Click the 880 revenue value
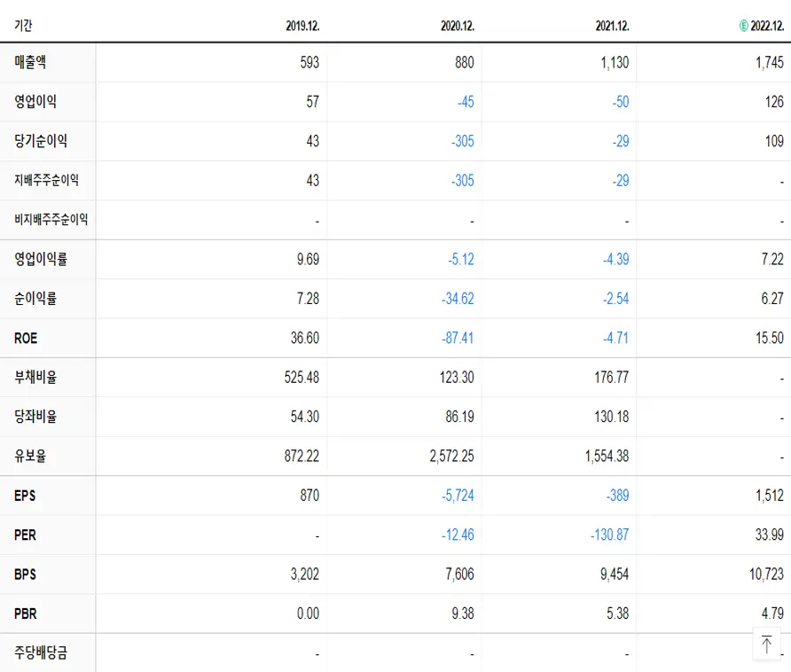791x672 pixels. tap(465, 62)
